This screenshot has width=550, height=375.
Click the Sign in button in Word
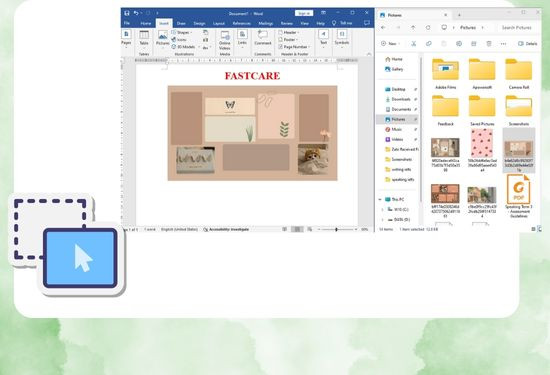[304, 13]
